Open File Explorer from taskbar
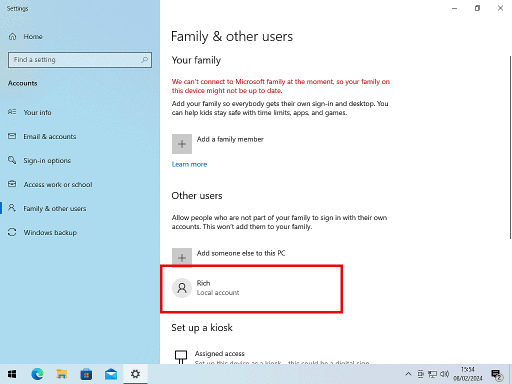 [x=62, y=374]
